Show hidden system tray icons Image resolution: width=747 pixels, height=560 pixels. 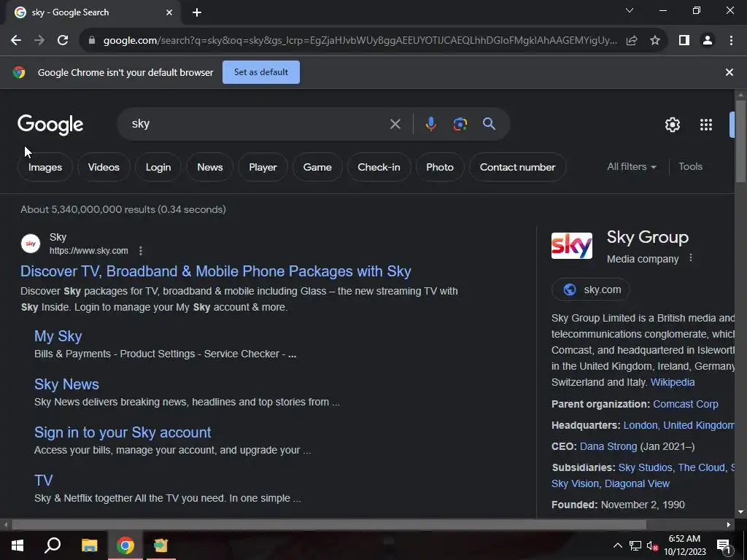coord(617,545)
